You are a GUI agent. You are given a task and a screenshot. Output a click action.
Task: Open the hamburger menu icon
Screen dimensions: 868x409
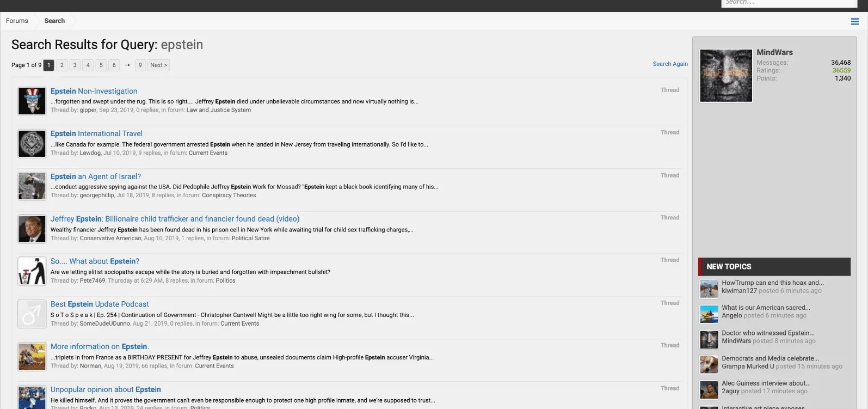[x=854, y=22]
